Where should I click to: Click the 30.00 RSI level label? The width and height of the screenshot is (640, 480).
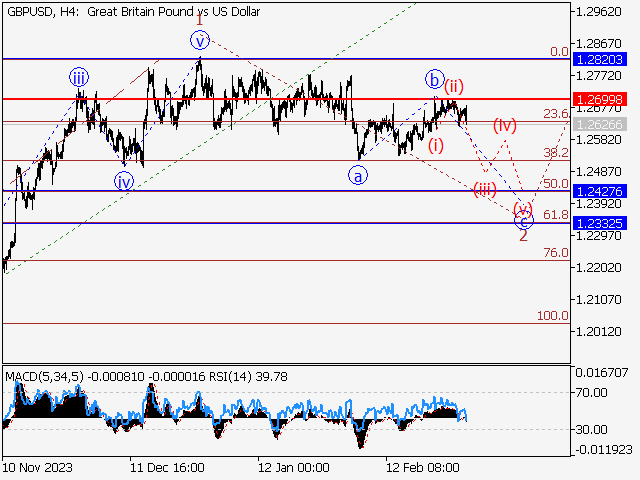(591, 429)
